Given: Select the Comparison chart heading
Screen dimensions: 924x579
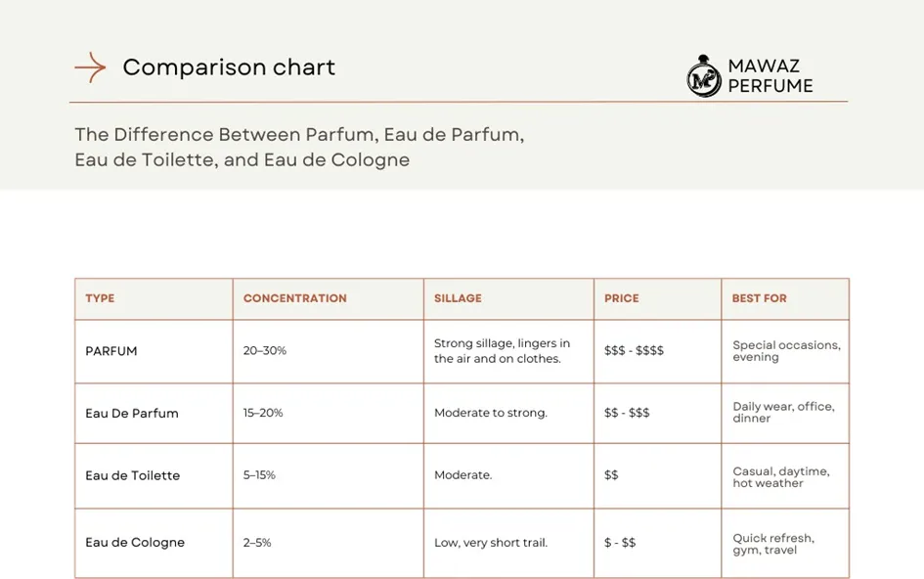Looking at the screenshot, I should coord(229,67).
